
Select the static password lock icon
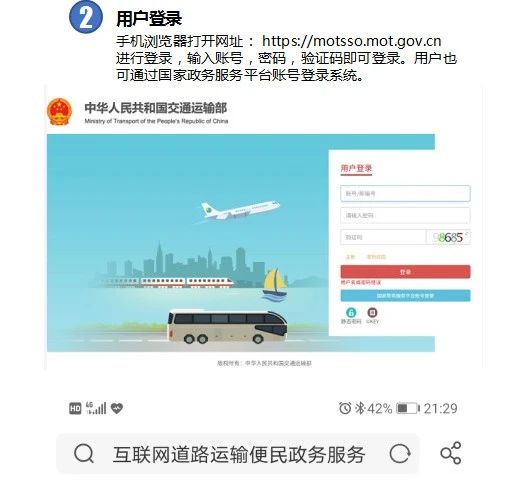(x=351, y=313)
